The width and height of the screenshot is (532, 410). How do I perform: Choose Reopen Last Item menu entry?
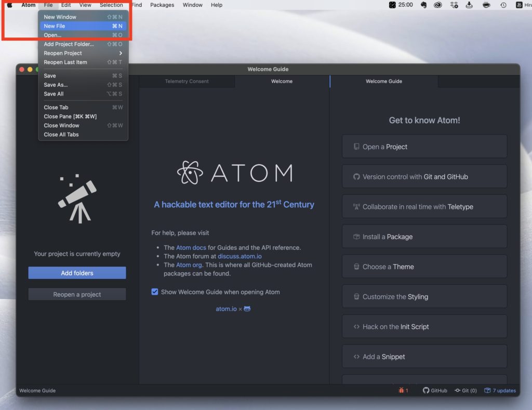[x=83, y=62]
